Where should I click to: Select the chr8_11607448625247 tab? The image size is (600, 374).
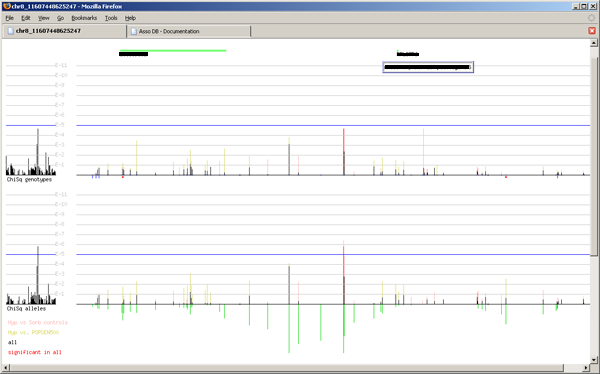click(65, 31)
